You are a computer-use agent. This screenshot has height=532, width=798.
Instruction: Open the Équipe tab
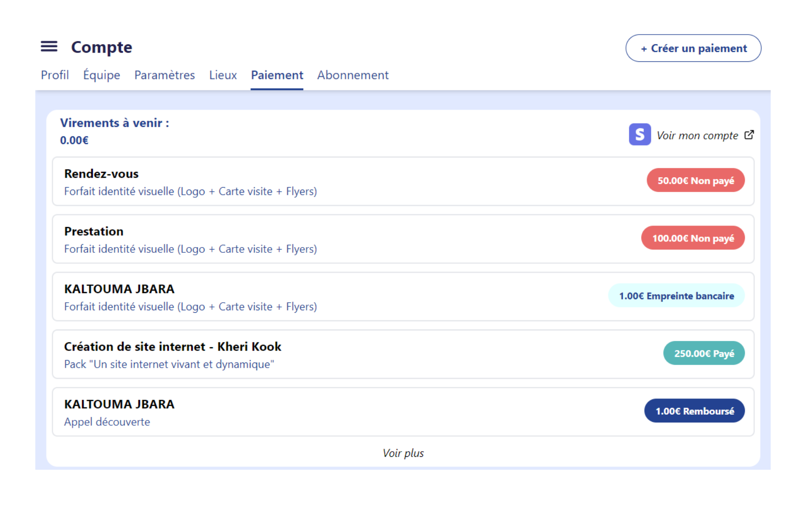tap(102, 75)
